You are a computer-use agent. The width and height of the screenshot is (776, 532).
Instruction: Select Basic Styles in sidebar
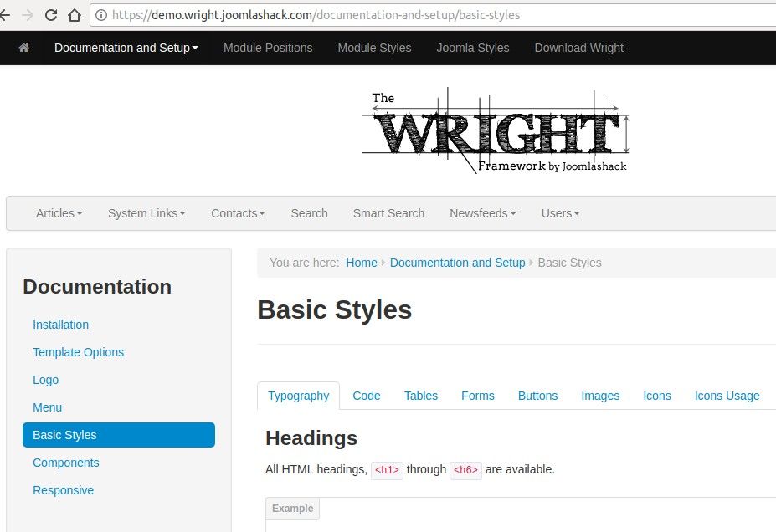tap(119, 435)
